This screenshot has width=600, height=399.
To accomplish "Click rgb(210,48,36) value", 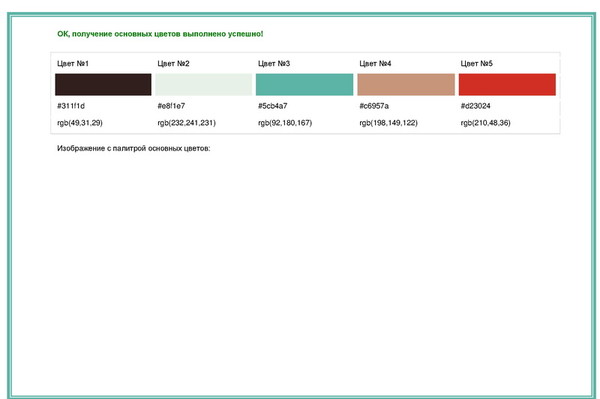I will coord(485,123).
